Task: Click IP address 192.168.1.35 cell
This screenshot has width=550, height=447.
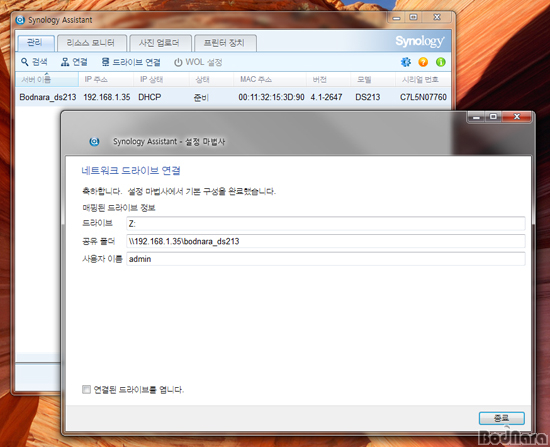Action: coord(107,97)
